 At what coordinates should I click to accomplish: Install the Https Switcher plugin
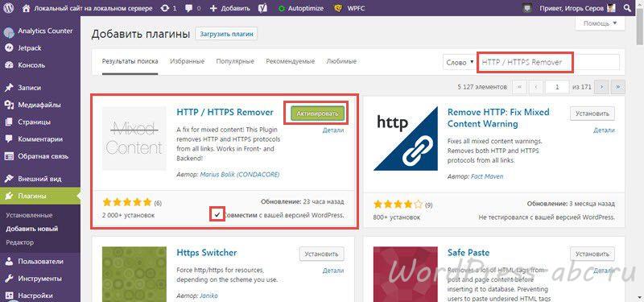pos(321,254)
